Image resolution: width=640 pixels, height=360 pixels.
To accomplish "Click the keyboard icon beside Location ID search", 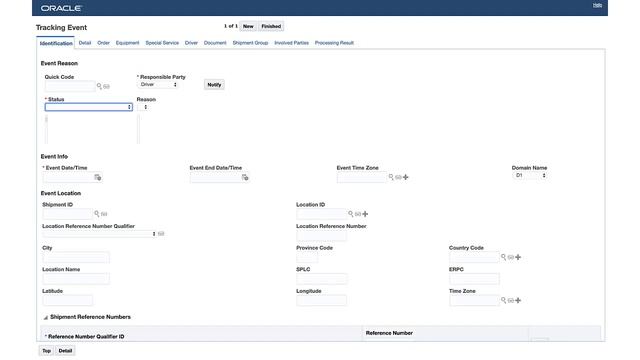I will click(358, 214).
